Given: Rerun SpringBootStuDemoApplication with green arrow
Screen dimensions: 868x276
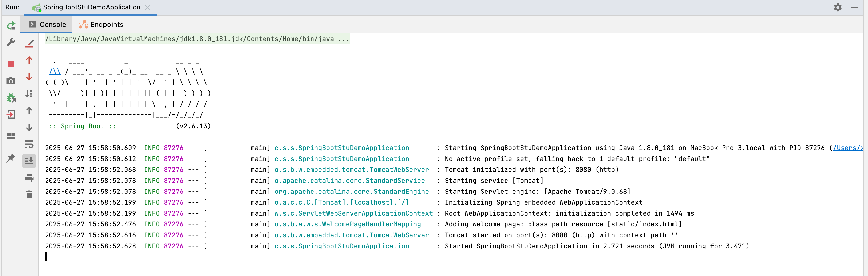Looking at the screenshot, I should (11, 26).
